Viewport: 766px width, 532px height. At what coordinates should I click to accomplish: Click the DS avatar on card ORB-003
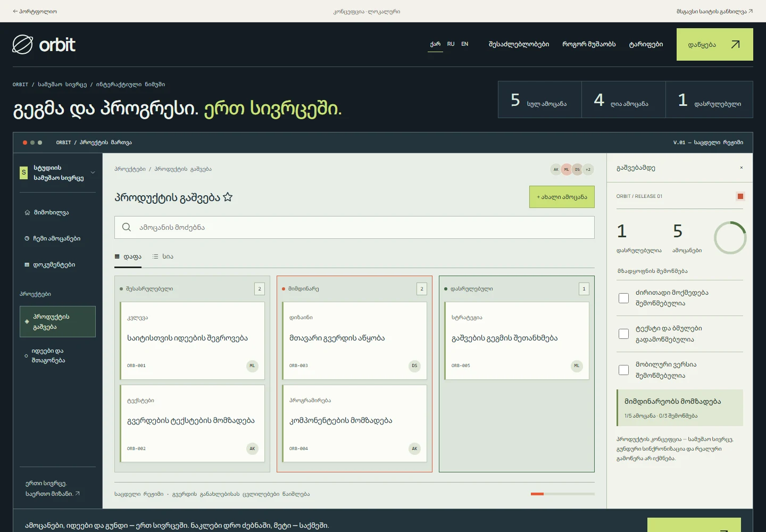414,366
